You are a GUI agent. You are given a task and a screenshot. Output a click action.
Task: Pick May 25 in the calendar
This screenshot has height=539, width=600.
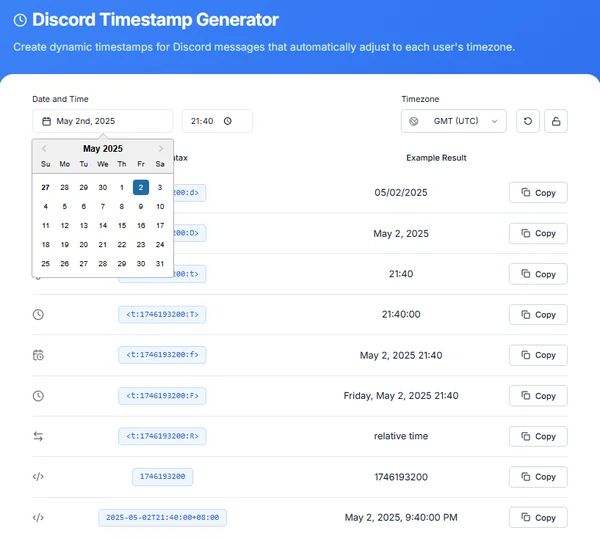tap(46, 264)
